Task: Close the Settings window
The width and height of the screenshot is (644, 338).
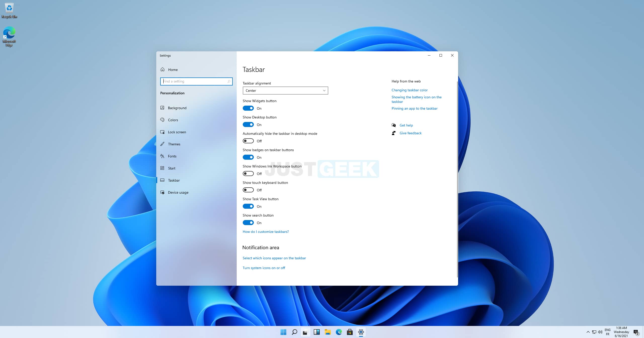Action: (452, 55)
